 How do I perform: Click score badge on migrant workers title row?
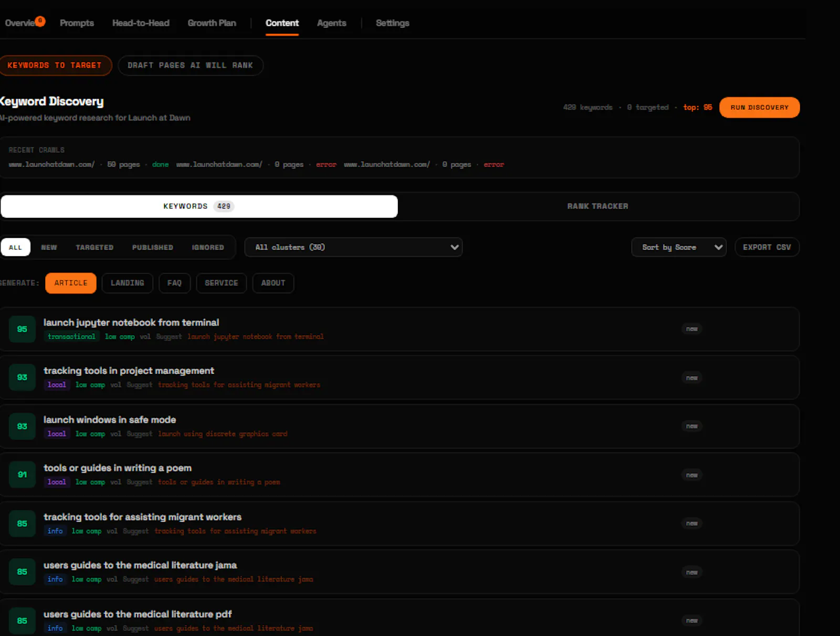click(22, 524)
